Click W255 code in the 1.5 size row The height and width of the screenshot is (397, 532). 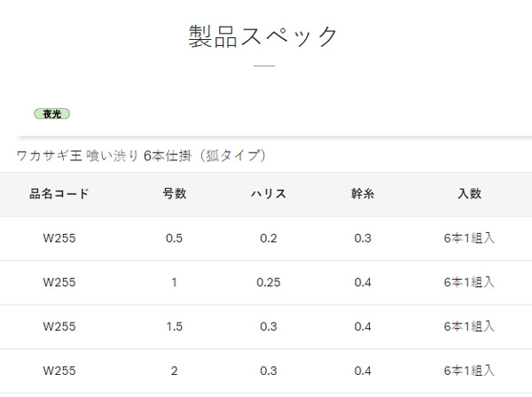59,326
